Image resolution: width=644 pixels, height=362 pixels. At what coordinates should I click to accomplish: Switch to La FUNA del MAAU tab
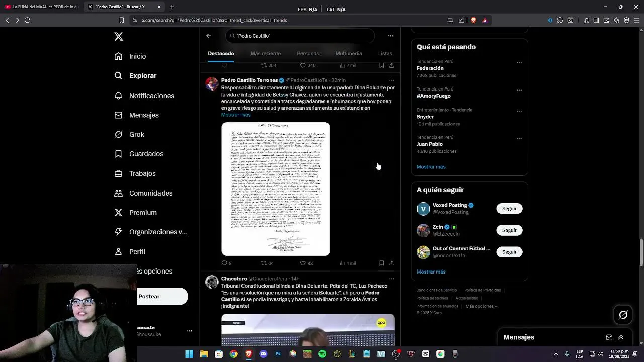pos(41,7)
